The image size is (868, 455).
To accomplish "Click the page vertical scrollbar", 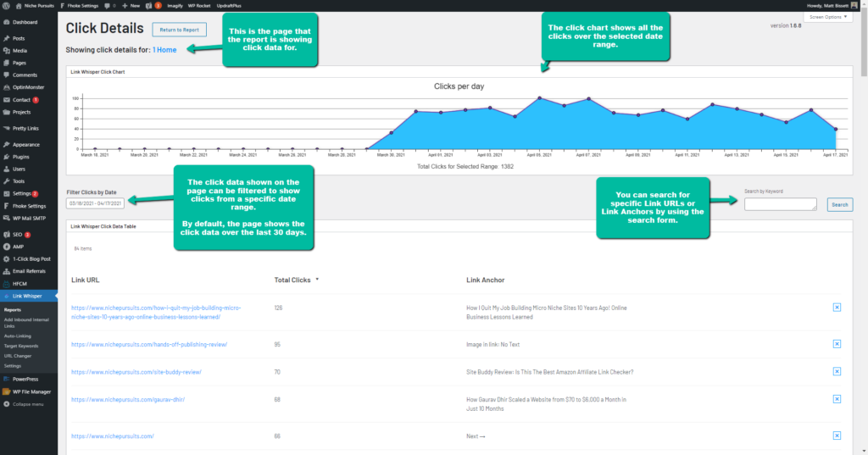I will click(x=864, y=44).
